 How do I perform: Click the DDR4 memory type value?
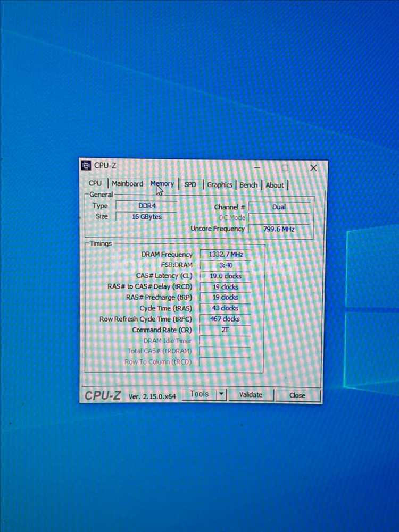pyautogui.click(x=147, y=206)
